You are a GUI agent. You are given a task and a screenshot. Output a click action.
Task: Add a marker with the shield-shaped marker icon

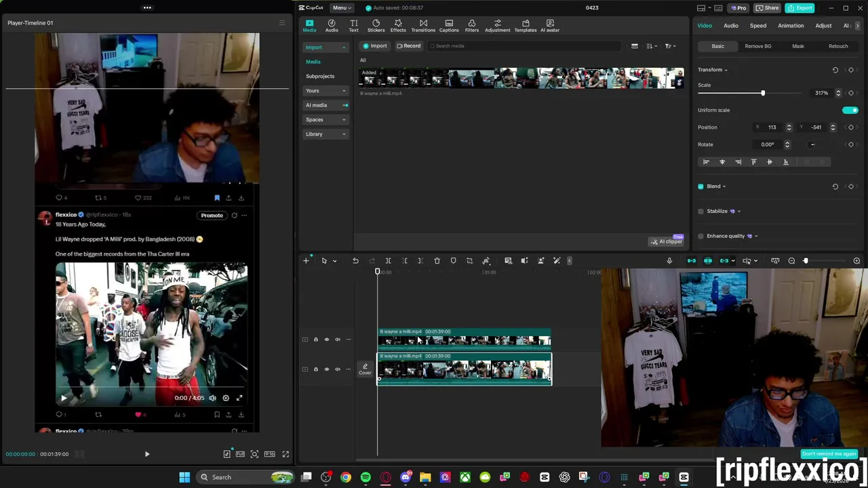coord(453,261)
